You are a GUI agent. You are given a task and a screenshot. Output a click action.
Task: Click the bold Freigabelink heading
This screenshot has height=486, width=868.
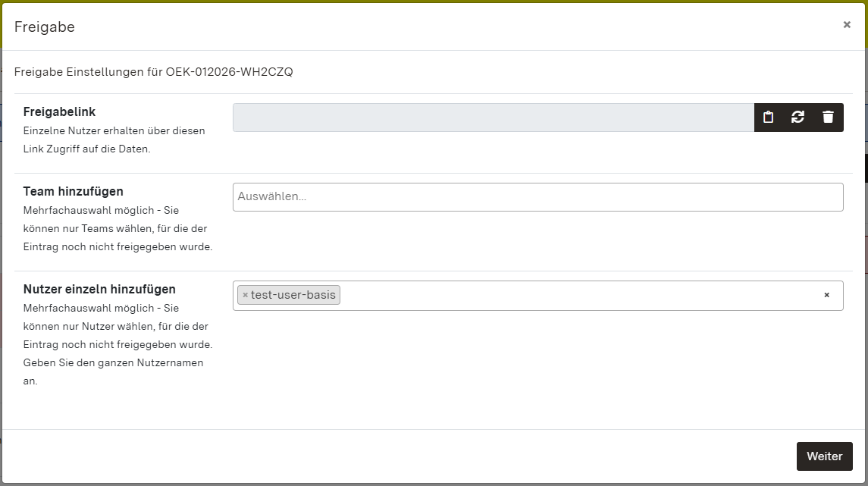59,112
